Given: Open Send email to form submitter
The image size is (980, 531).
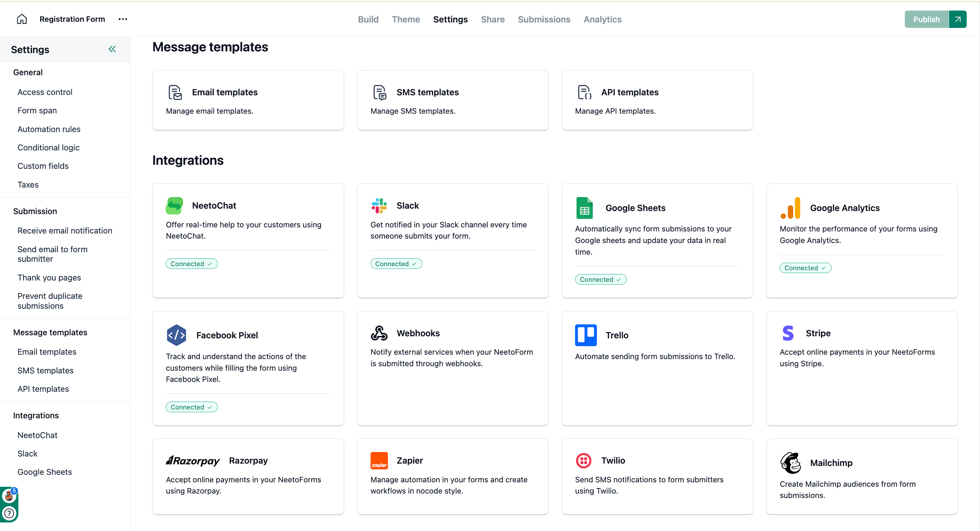Looking at the screenshot, I should click(52, 254).
